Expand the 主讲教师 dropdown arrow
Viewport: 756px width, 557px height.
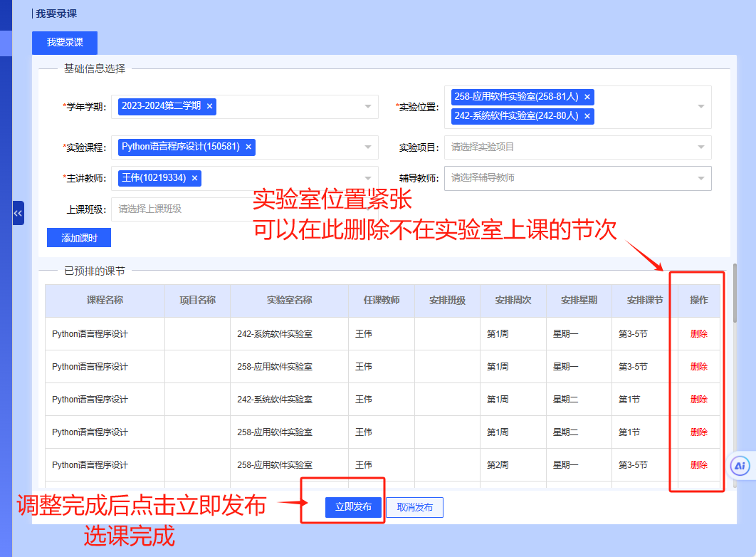368,178
